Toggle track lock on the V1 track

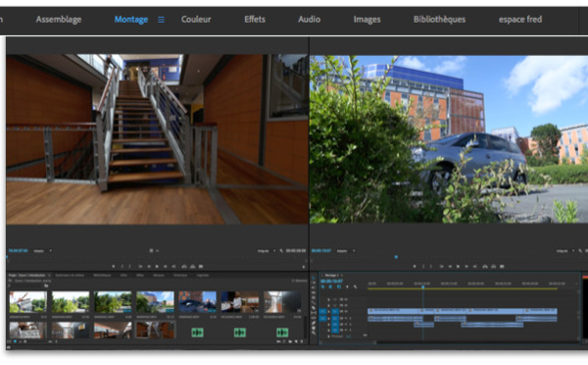[328, 312]
